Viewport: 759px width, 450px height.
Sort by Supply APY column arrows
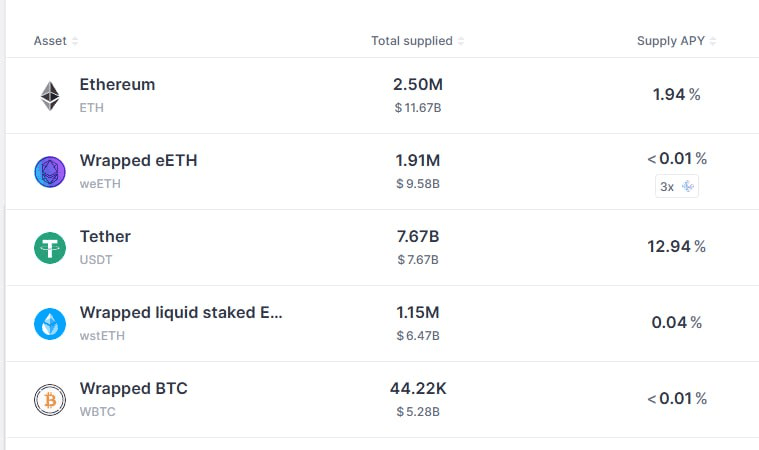[713, 41]
